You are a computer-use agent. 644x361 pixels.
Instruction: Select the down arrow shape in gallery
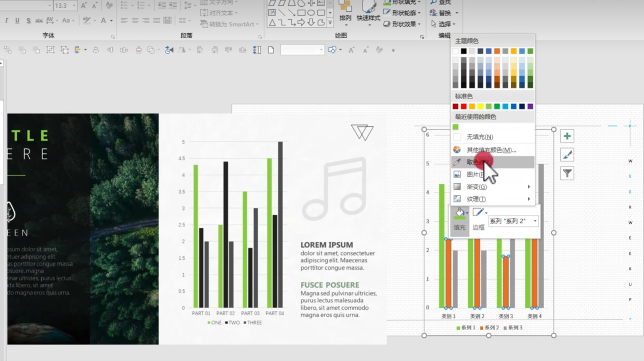pyautogui.click(x=311, y=22)
